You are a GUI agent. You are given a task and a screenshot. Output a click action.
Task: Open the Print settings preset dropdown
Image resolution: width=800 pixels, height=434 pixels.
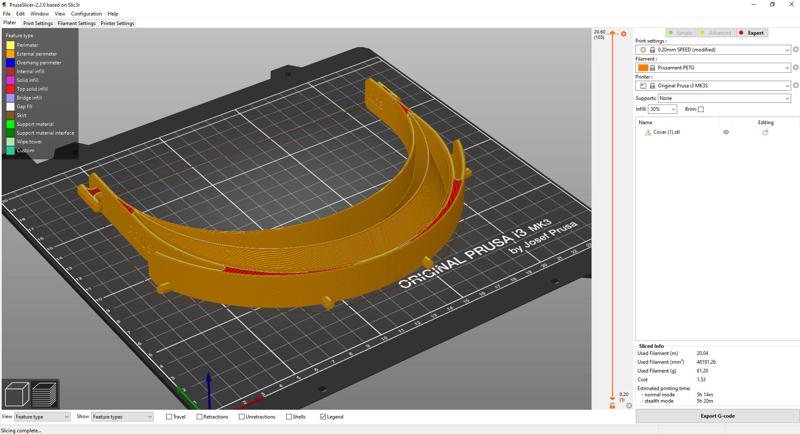tap(713, 50)
